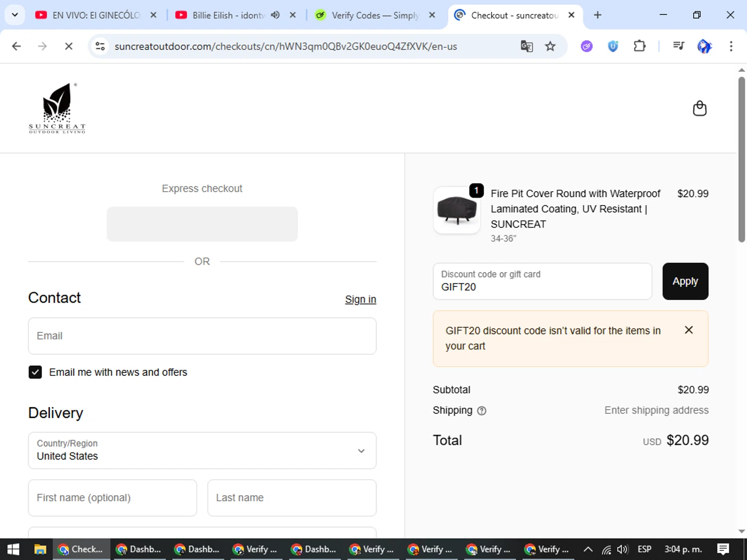Open the media controls icon

[x=678, y=46]
